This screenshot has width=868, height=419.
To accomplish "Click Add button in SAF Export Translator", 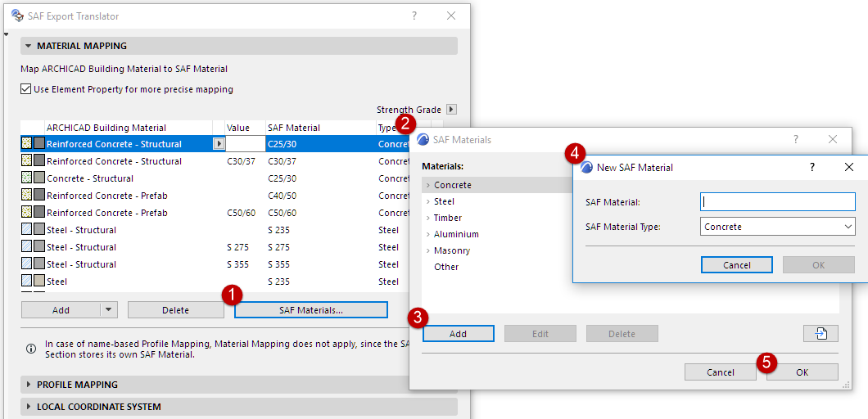I will (61, 310).
